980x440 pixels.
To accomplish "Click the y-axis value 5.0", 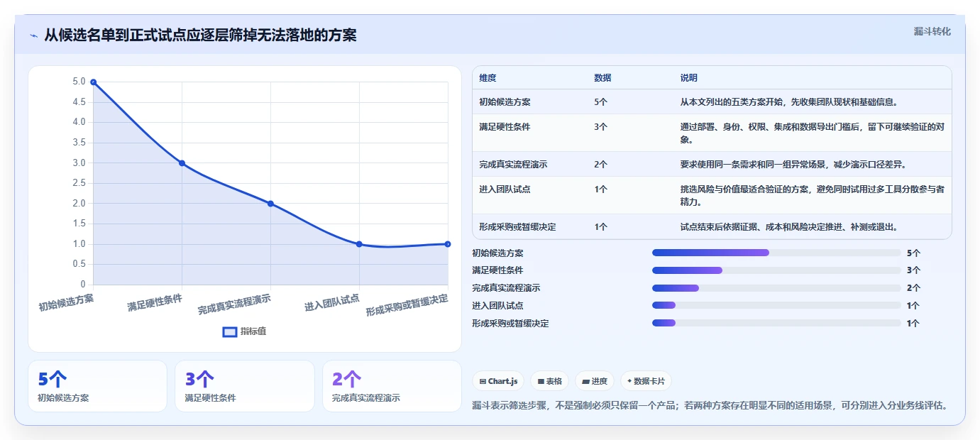I will point(79,82).
